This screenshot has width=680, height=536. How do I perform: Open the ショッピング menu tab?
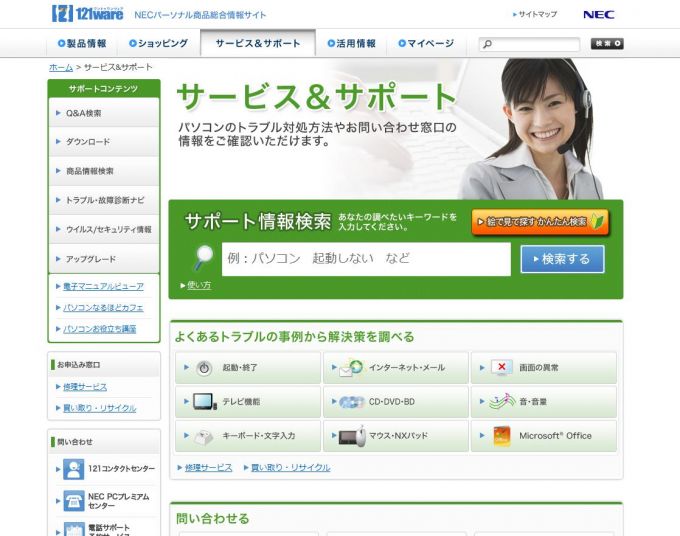(x=158, y=43)
